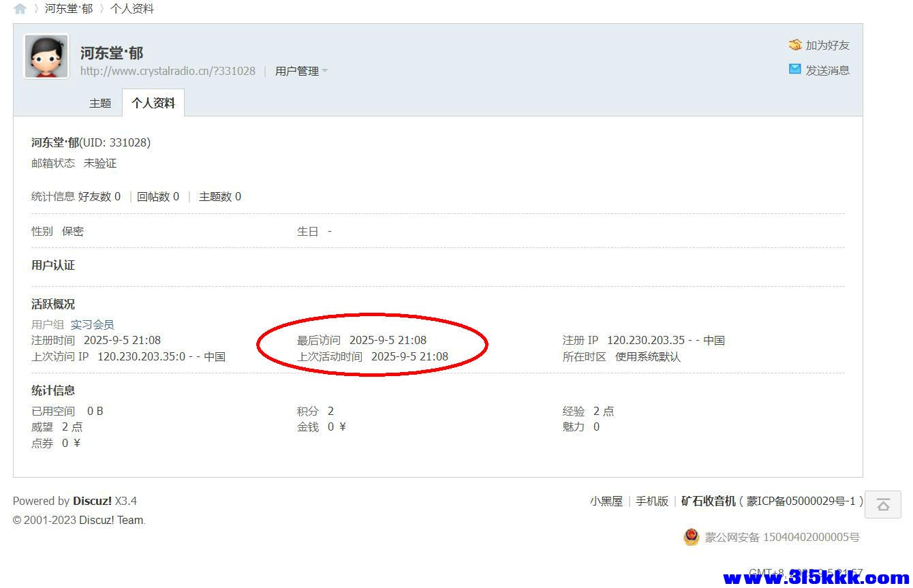This screenshot has width=913, height=588.
Task: Switch to 手机版 mobile version
Action: [x=652, y=501]
